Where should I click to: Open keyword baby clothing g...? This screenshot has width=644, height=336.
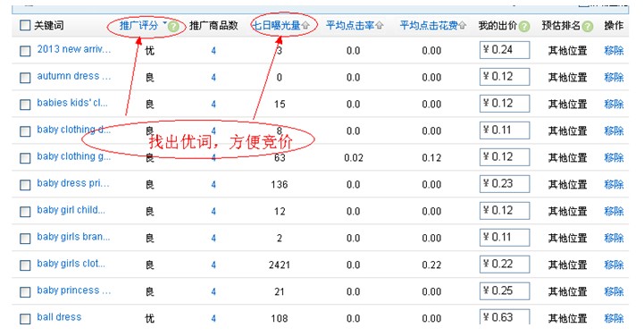[74, 156]
